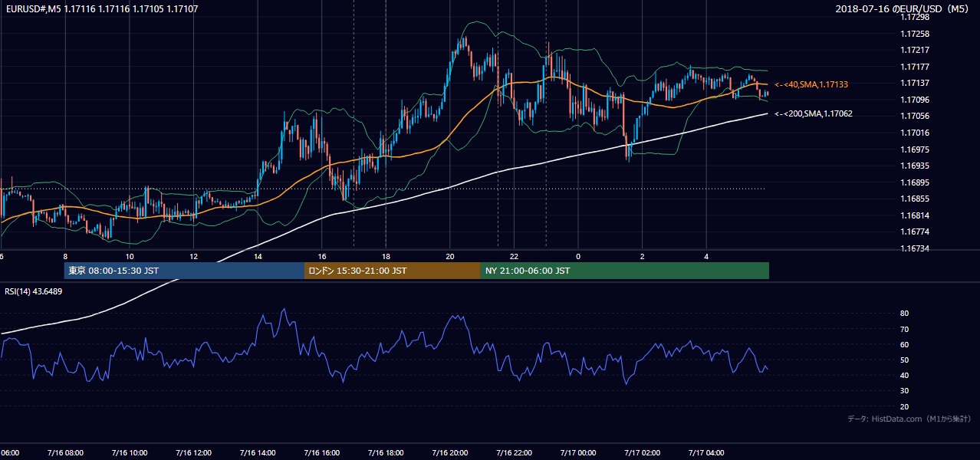Click the 1.17096 price axis label

pyautogui.click(x=916, y=100)
